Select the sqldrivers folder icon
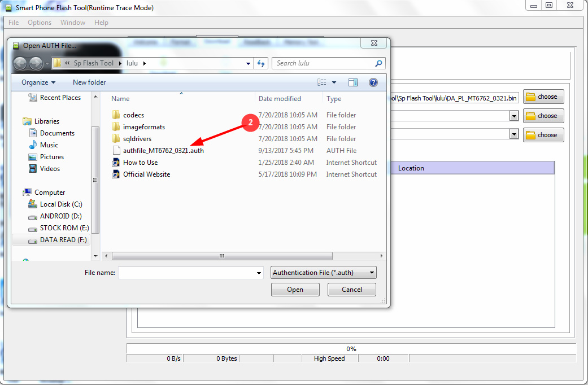 point(116,139)
